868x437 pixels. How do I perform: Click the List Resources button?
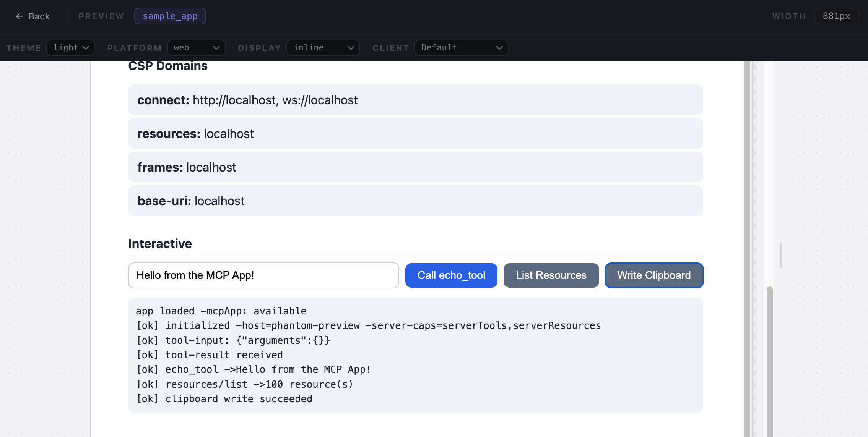[x=551, y=275]
